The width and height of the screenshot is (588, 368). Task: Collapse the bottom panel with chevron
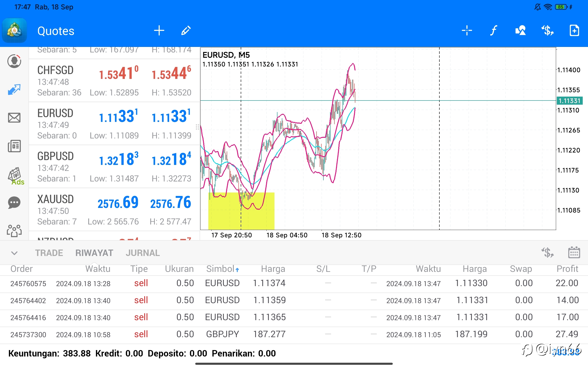[x=14, y=253]
